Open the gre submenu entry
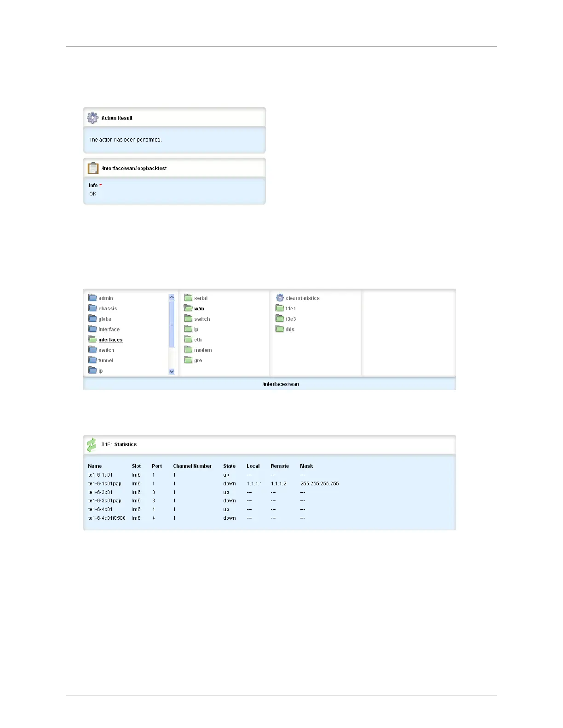563x728 pixels. pyautogui.click(x=198, y=360)
